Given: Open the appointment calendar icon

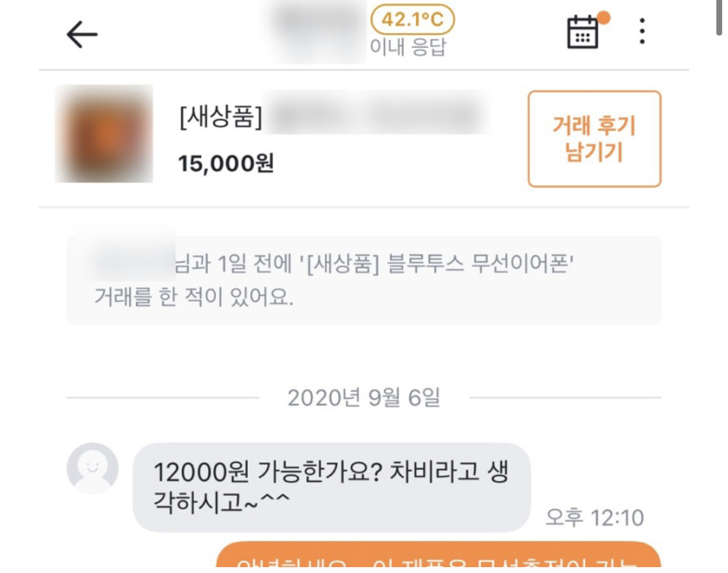Looking at the screenshot, I should tap(582, 32).
